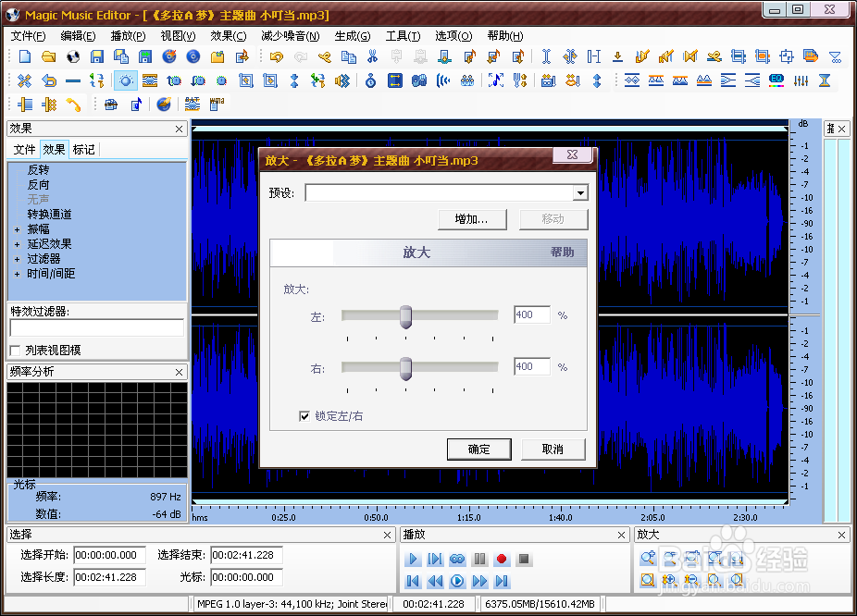The width and height of the screenshot is (857, 616).
Task: Click the Undo arrow toolbar icon
Action: tap(277, 56)
